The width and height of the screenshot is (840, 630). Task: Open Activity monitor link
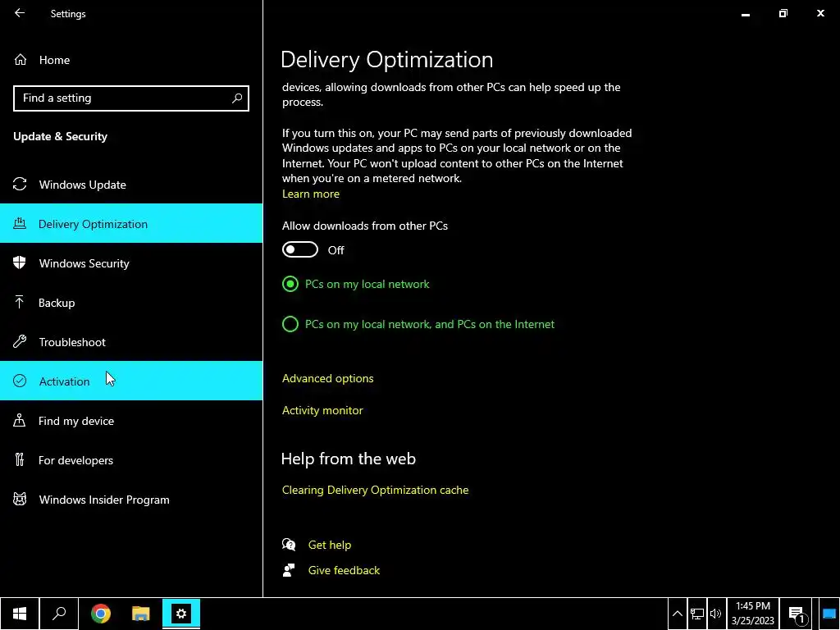pos(322,410)
